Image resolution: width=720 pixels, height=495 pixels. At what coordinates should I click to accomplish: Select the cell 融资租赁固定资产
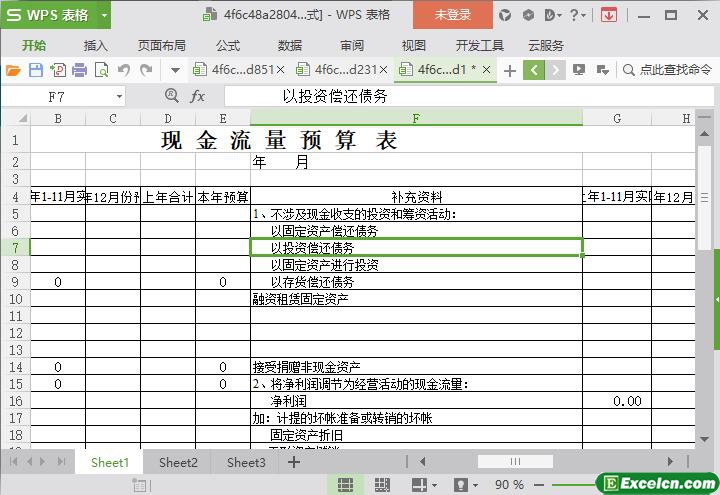point(416,298)
